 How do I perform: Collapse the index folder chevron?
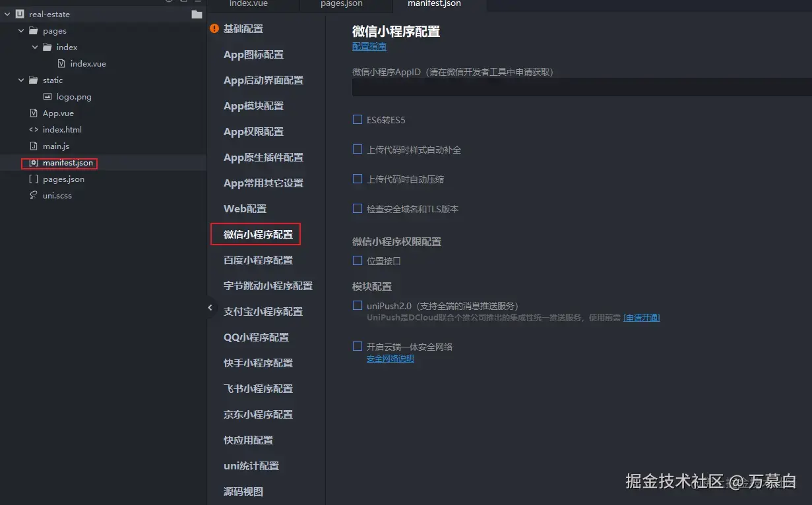coord(34,47)
